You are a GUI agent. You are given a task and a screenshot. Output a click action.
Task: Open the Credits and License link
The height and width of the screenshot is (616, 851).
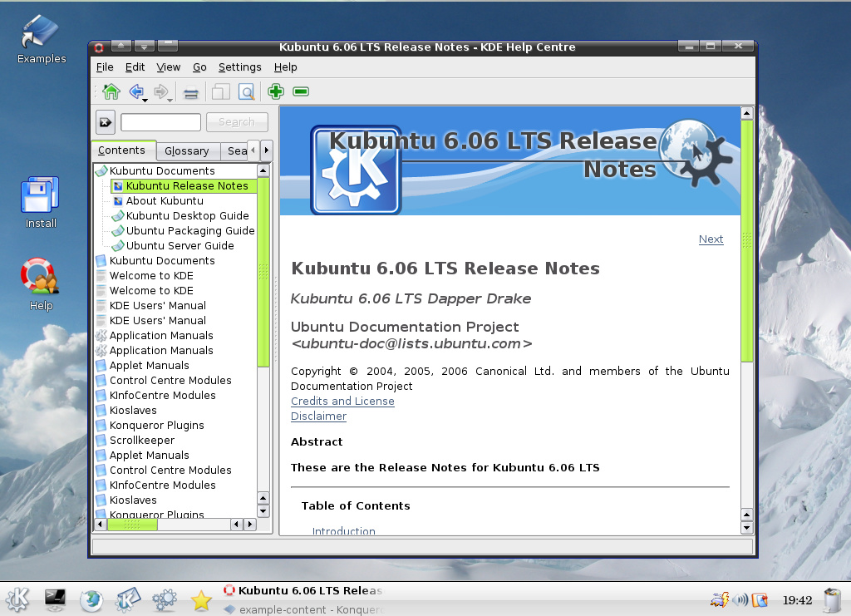[x=342, y=401]
